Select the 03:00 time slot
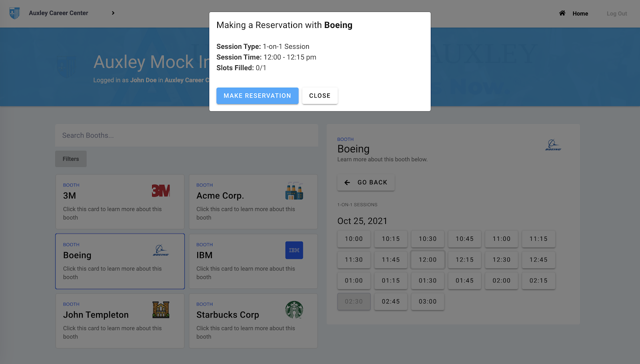The image size is (640, 364). point(428,302)
